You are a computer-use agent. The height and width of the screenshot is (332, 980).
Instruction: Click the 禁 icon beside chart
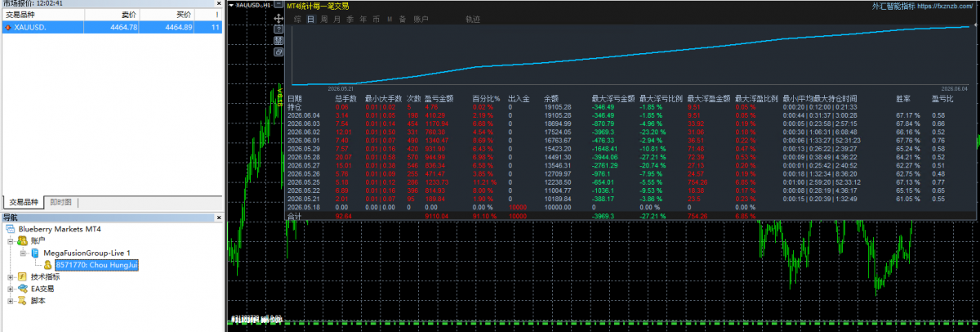278,40
